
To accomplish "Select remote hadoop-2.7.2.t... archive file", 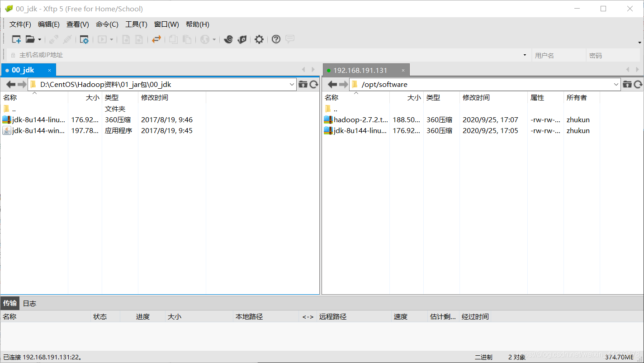I will 356,120.
